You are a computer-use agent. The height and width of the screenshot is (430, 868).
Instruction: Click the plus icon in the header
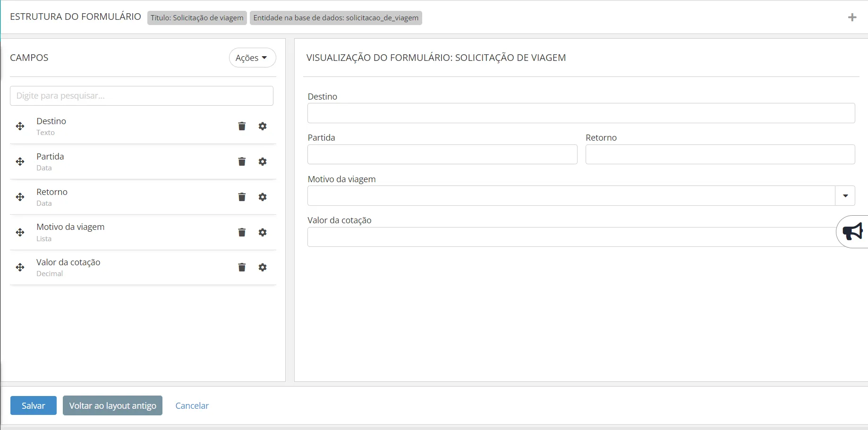click(852, 17)
